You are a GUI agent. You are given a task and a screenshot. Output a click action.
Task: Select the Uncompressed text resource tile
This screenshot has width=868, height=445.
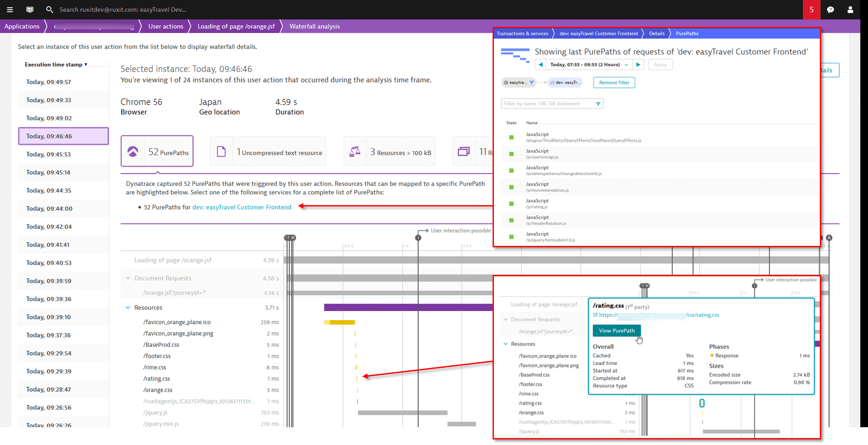268,151
